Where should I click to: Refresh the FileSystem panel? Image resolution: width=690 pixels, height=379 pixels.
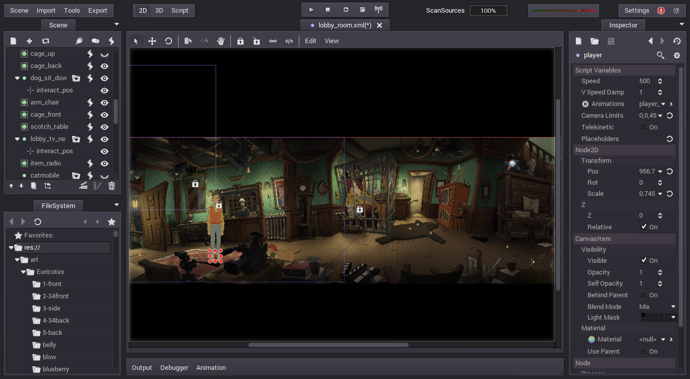pos(37,222)
